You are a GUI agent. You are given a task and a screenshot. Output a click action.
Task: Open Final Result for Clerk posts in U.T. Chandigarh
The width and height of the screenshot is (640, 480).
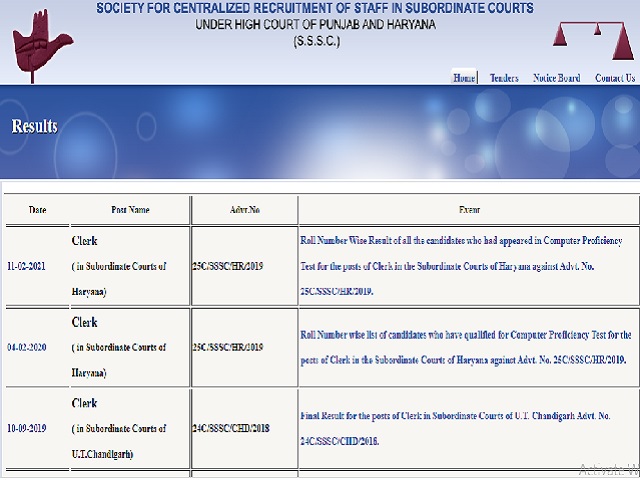coord(455,428)
